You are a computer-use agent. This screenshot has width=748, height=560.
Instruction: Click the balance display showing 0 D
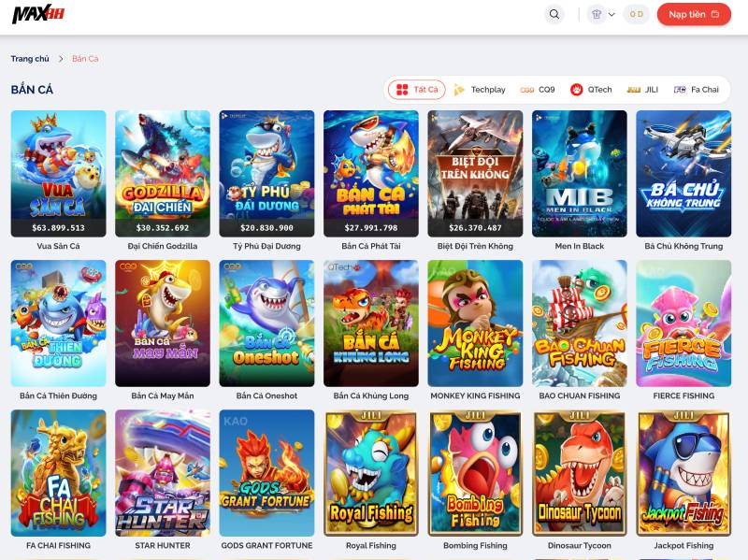(636, 14)
